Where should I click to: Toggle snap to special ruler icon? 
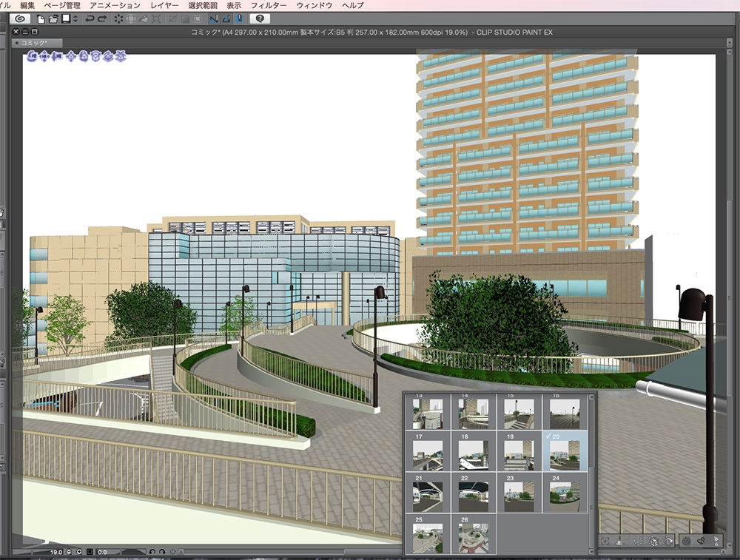pos(226,19)
